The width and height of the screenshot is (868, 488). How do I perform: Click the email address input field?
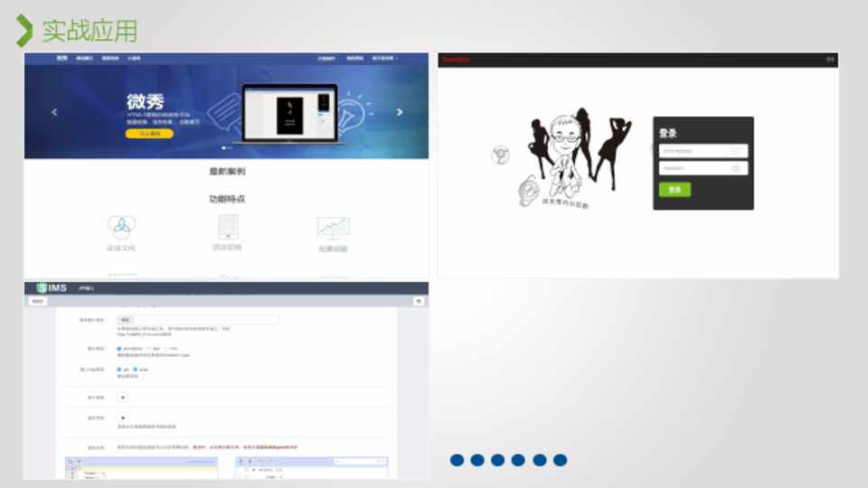click(x=696, y=151)
